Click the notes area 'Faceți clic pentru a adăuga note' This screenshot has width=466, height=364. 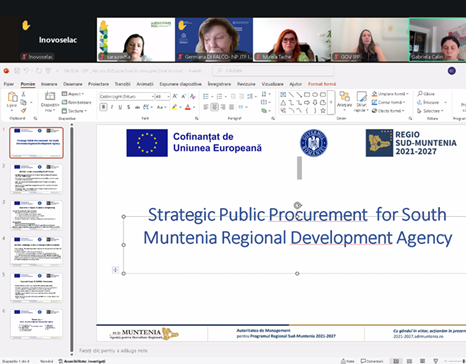(113, 351)
